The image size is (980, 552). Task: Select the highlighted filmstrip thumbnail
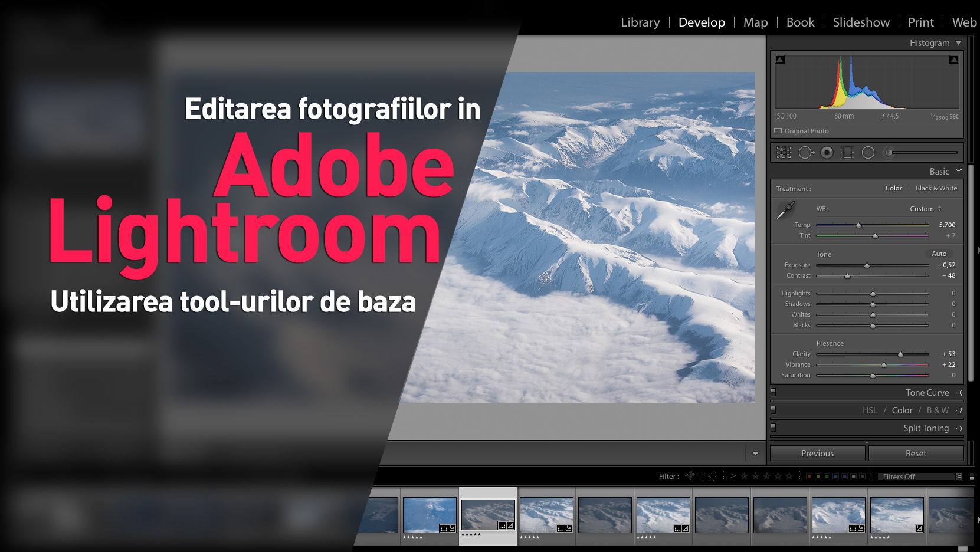[488, 514]
